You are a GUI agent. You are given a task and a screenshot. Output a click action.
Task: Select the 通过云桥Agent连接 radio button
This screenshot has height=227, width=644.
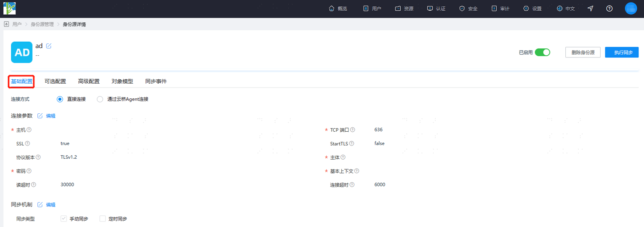pos(100,99)
